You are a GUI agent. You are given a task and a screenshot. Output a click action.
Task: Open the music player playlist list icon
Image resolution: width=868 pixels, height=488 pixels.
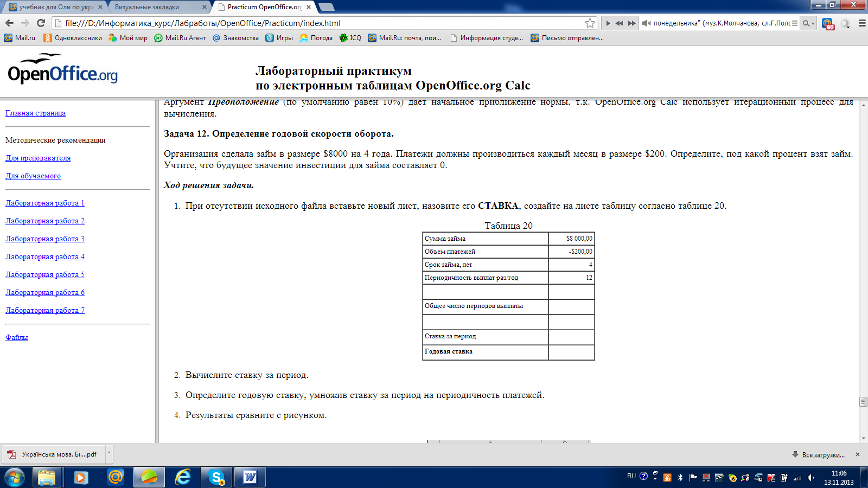(x=795, y=23)
